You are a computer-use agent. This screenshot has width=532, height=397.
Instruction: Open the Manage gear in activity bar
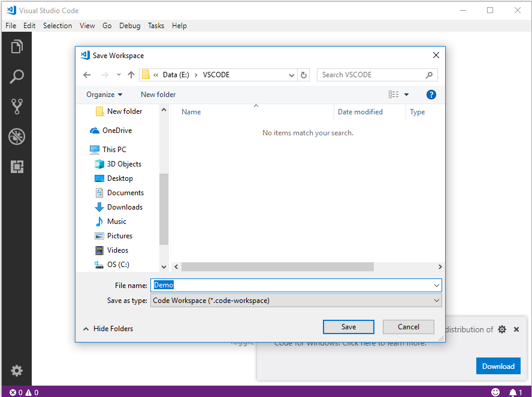tap(17, 371)
